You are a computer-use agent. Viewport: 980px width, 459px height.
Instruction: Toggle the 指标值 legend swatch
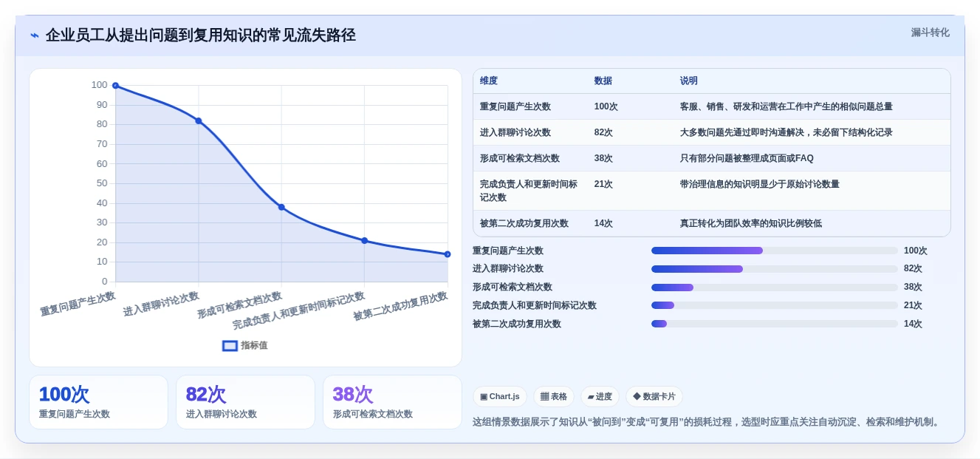230,345
